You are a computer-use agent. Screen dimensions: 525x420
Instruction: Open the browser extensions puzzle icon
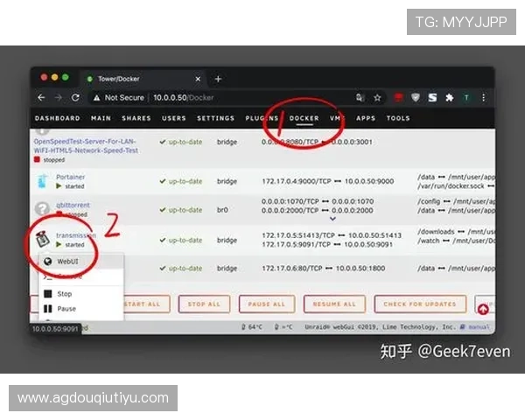pos(449,98)
